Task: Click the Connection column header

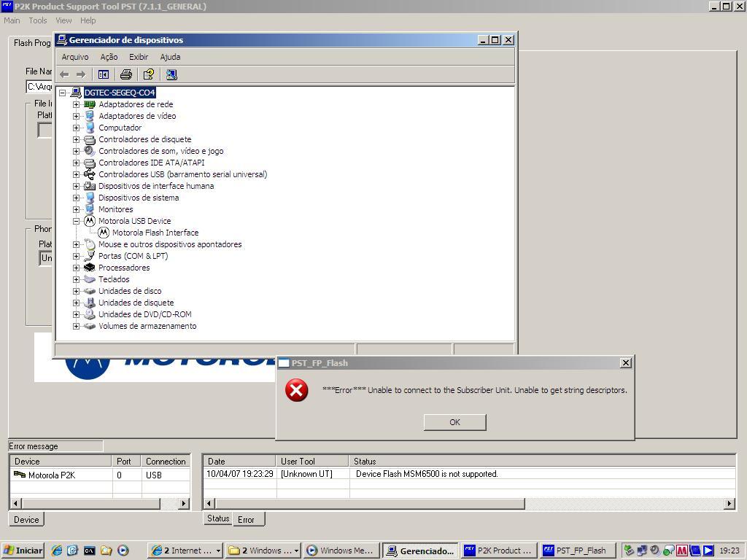Action: (x=166, y=462)
